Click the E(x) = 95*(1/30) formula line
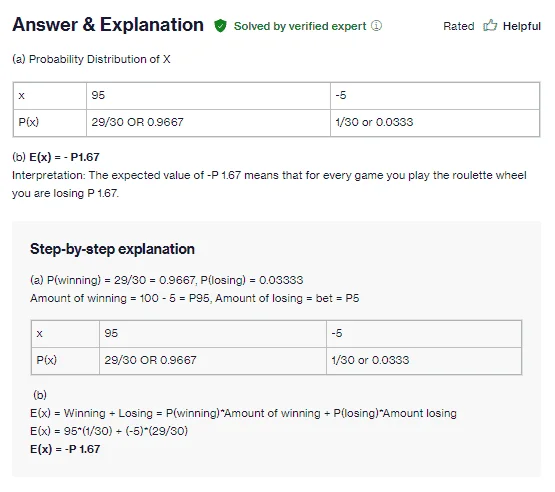Image resolution: width=555 pixels, height=492 pixels. pos(109,431)
